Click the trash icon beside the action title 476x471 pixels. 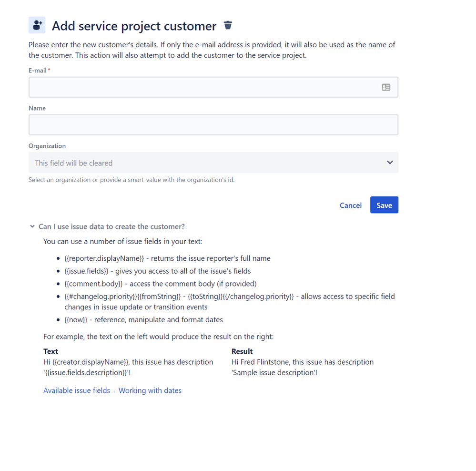click(227, 25)
